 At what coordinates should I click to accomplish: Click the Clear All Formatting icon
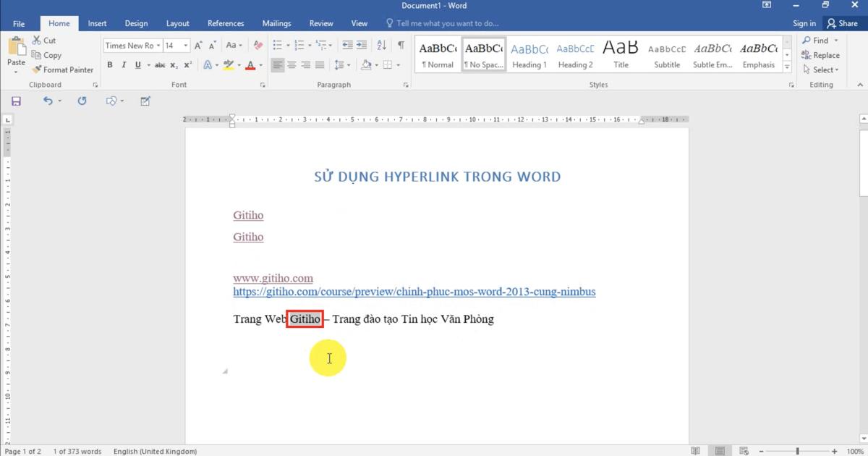click(258, 45)
